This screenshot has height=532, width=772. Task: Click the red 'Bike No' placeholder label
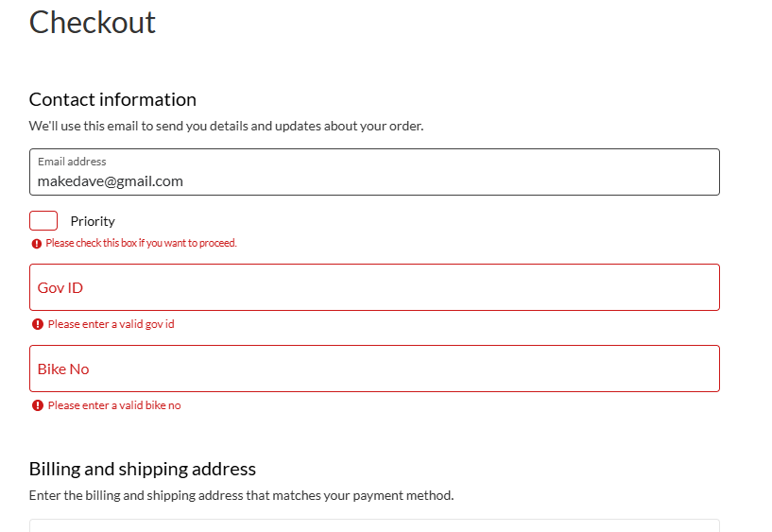click(x=63, y=369)
